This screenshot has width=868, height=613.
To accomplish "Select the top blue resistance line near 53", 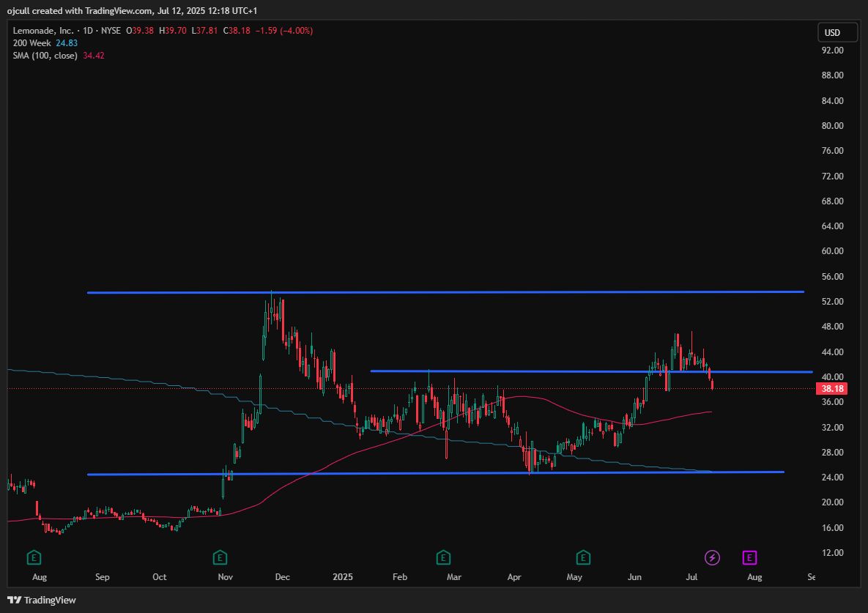I will coord(445,292).
